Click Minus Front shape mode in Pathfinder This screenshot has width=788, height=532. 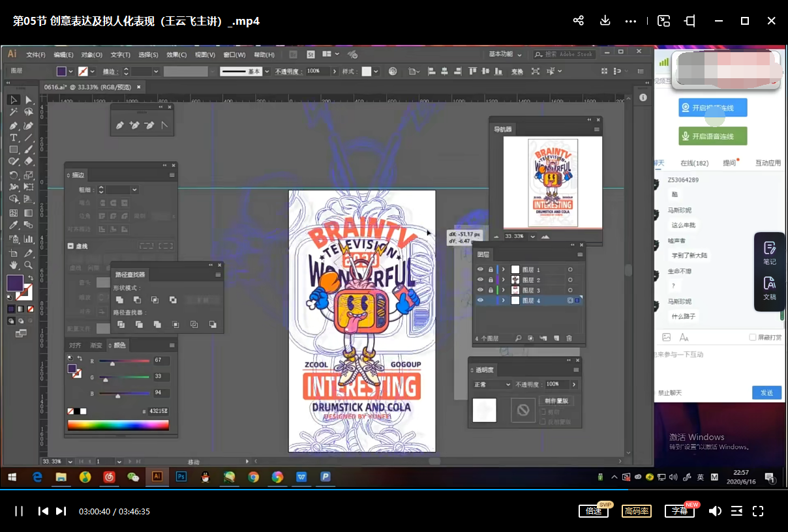pyautogui.click(x=137, y=300)
